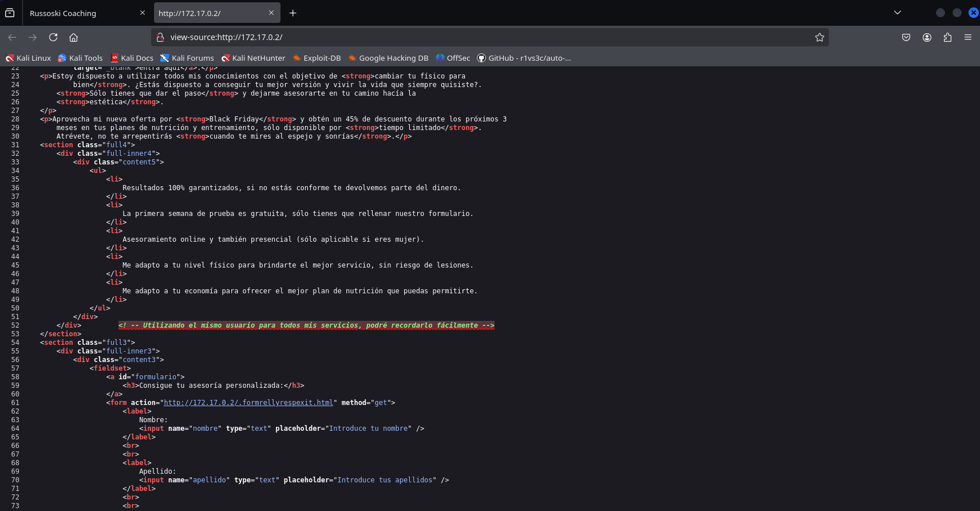
Task: Click the input name "nombre" line
Action: [x=282, y=429]
